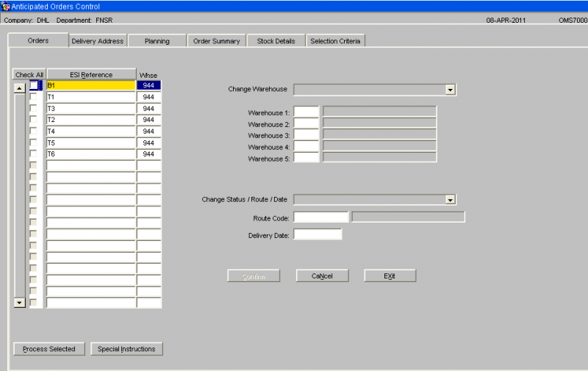588x371 pixels.
Task: Click the Route Code input field
Action: pos(321,217)
